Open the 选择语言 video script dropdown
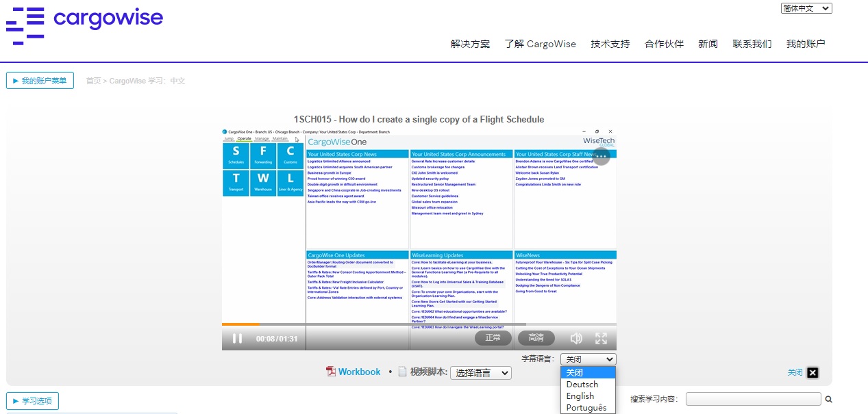The width and height of the screenshot is (868, 414). 481,373
